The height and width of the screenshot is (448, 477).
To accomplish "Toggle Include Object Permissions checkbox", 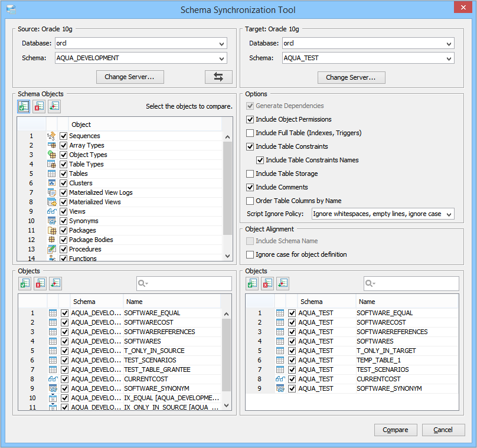I will (x=250, y=120).
